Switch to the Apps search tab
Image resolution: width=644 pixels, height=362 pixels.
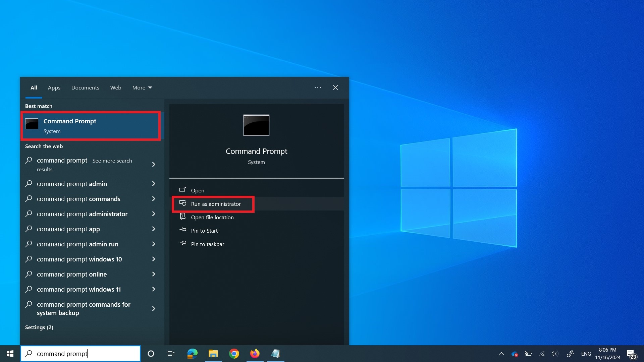pos(54,88)
